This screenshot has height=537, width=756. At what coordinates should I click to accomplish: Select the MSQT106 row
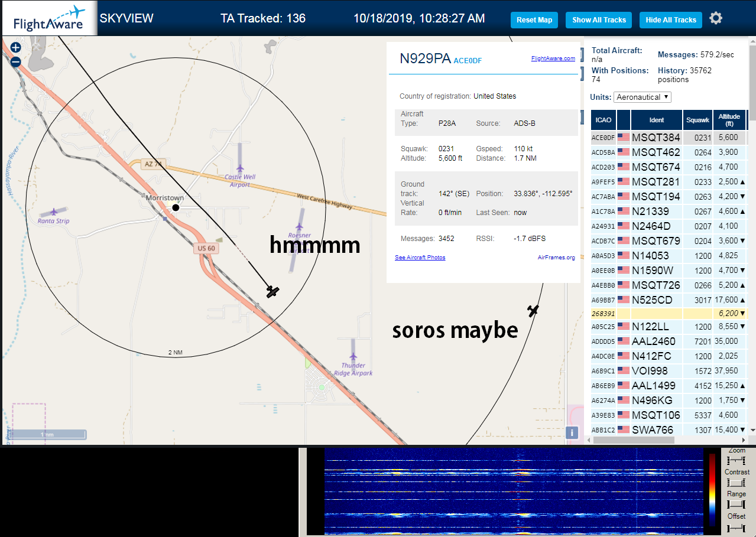point(669,415)
